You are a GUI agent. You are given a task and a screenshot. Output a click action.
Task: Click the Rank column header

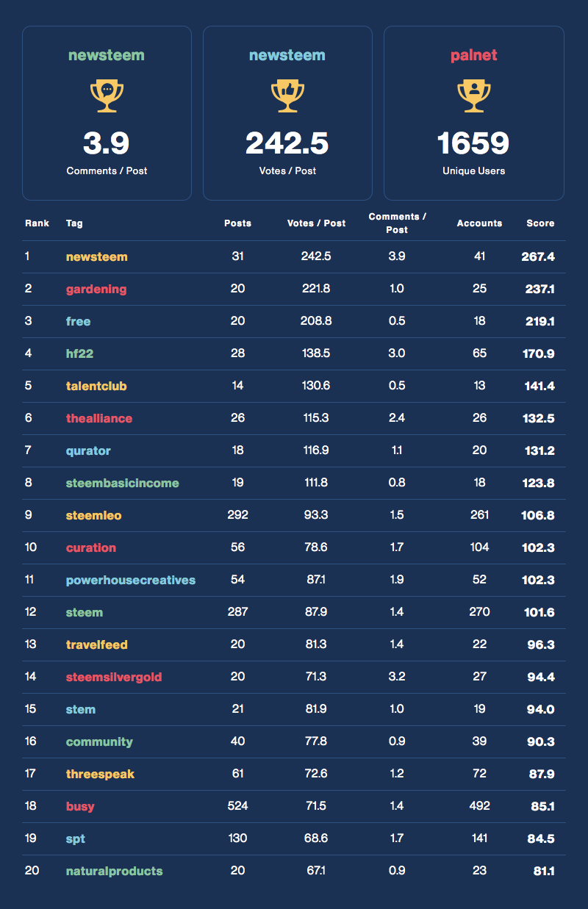[37, 223]
